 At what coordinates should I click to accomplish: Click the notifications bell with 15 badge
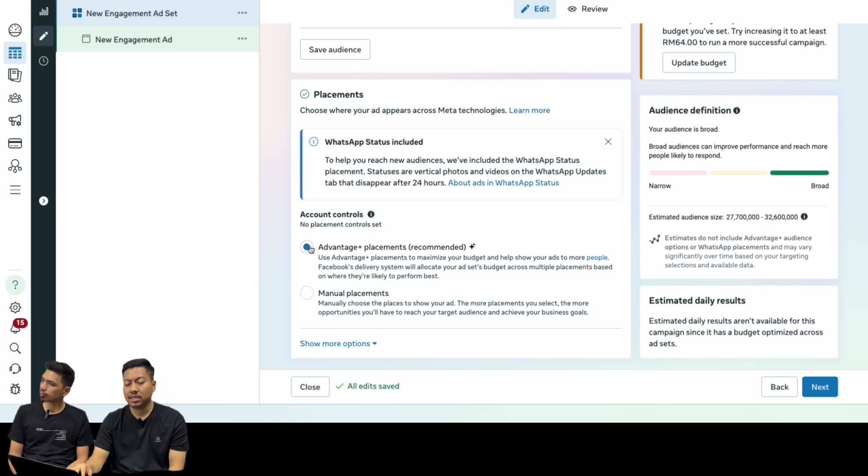pyautogui.click(x=16, y=327)
